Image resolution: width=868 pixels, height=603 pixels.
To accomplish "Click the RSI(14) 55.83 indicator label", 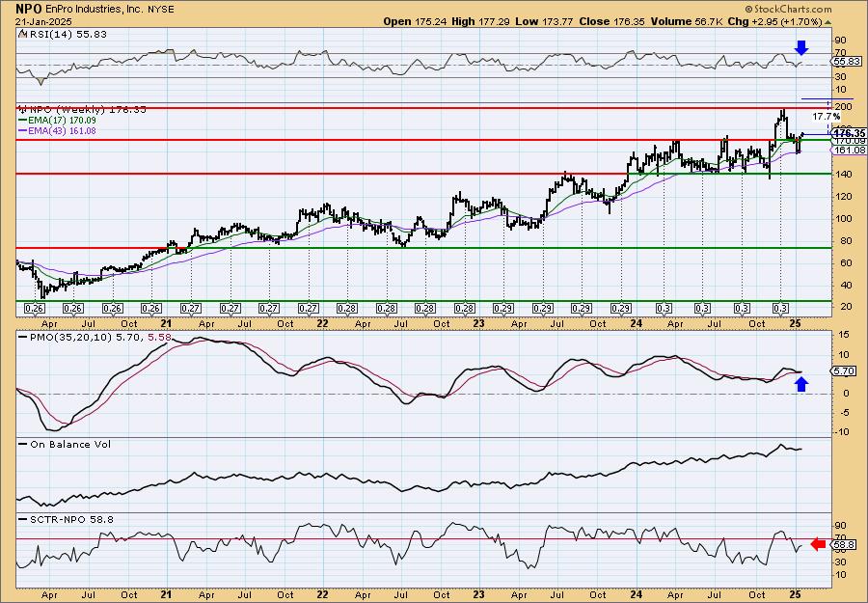I will (68, 34).
